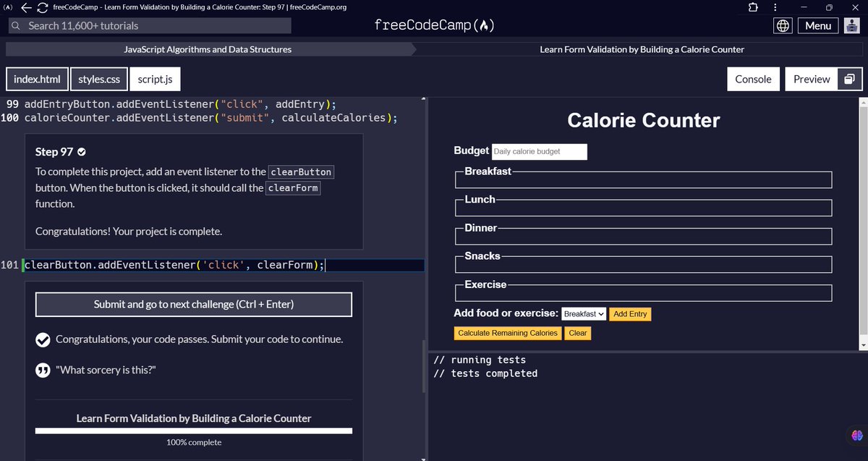The height and width of the screenshot is (461, 868).
Task: Select the script.js tab
Action: [156, 79]
